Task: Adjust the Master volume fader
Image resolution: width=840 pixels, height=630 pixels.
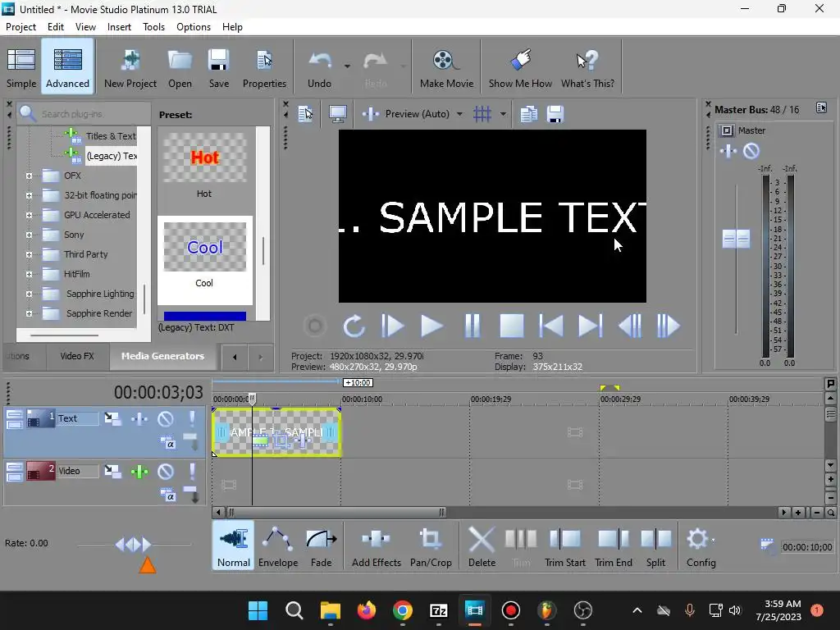Action: [736, 239]
